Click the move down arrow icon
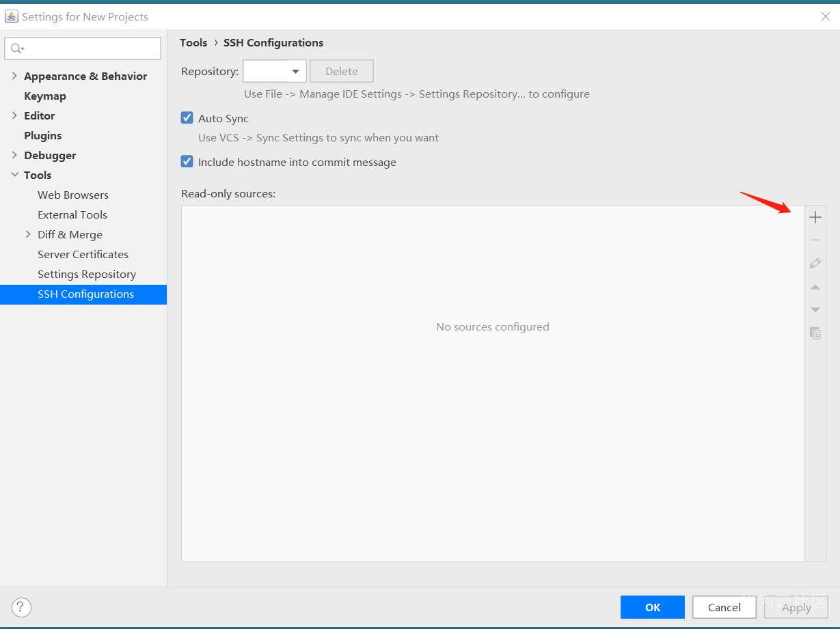Image resolution: width=840 pixels, height=629 pixels. click(815, 310)
